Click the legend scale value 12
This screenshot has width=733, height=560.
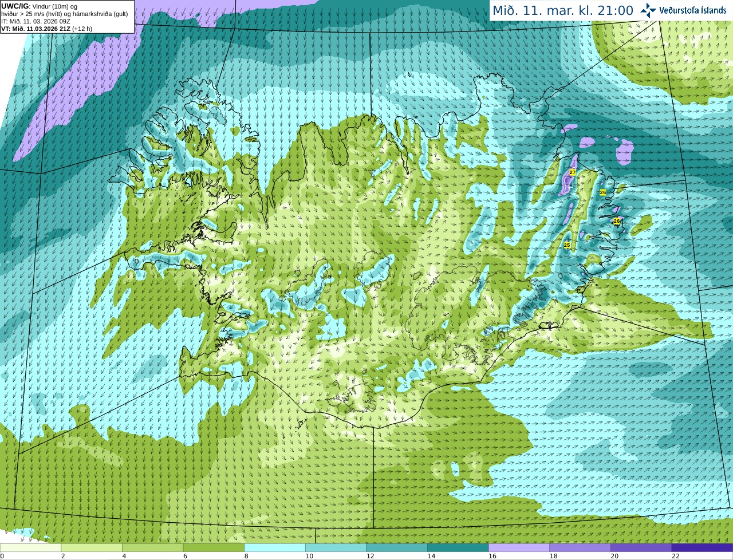pos(370,556)
